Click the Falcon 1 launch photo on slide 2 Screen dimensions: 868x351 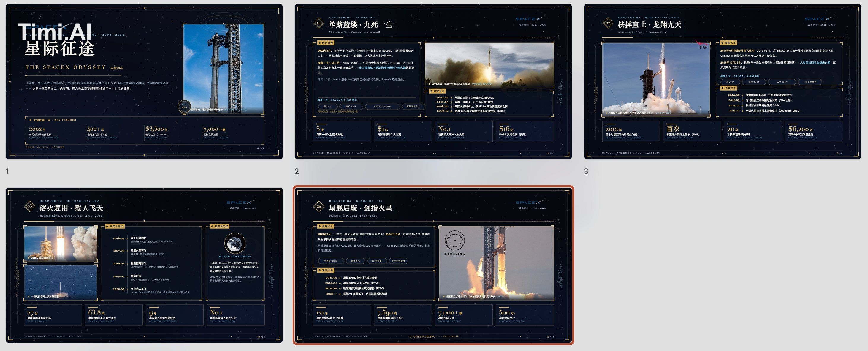pos(489,65)
